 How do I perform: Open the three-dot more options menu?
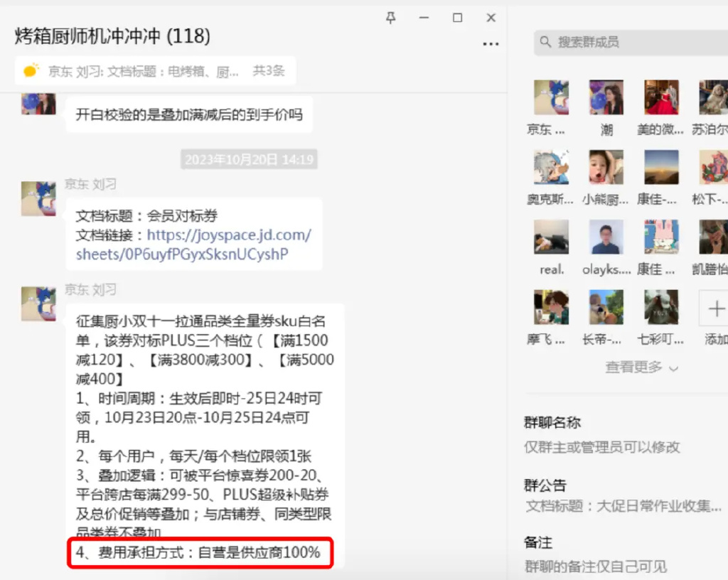[x=491, y=44]
